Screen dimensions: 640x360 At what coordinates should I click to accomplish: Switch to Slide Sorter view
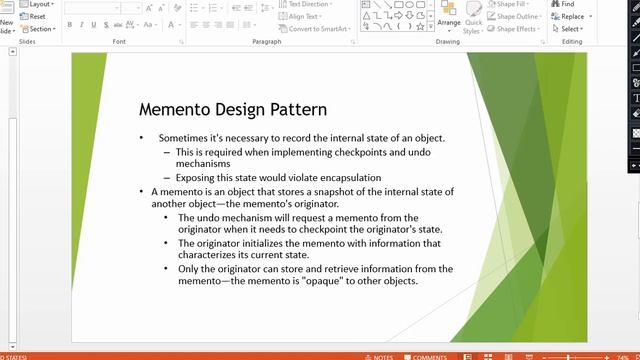coord(488,357)
